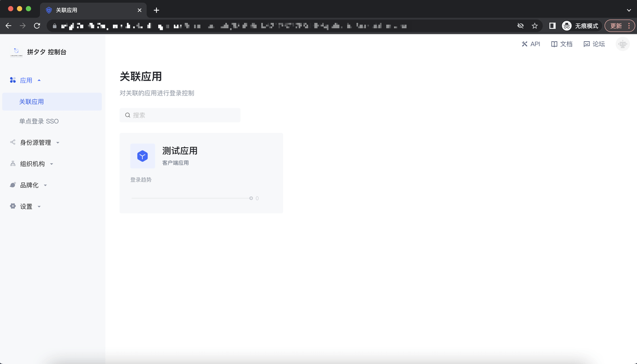Screen dimensions: 637x364
Task: Click the 登录趋势 trend line endpoint
Action: click(x=251, y=198)
